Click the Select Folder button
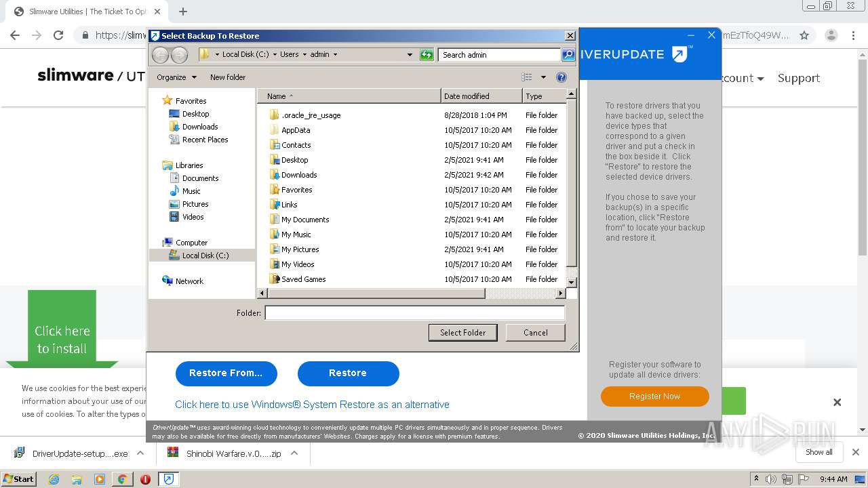The height and width of the screenshot is (488, 868). point(462,333)
